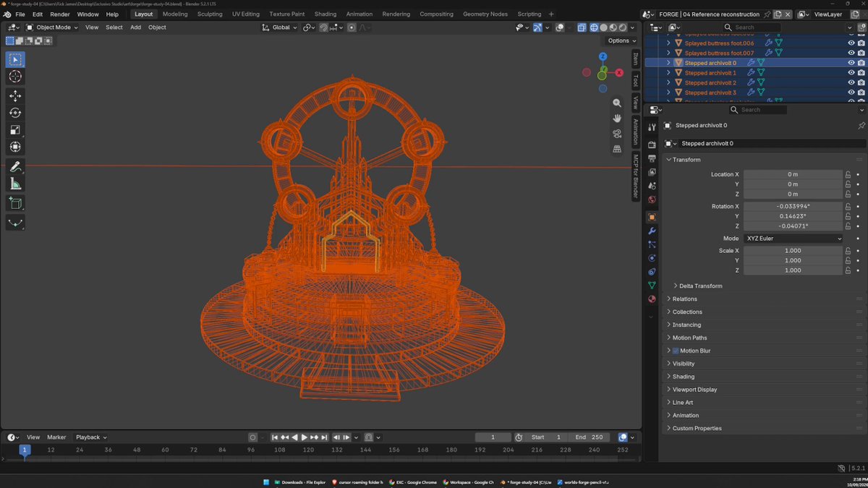This screenshot has width=868, height=488.
Task: Open the timeline Playback popover
Action: pos(91,437)
